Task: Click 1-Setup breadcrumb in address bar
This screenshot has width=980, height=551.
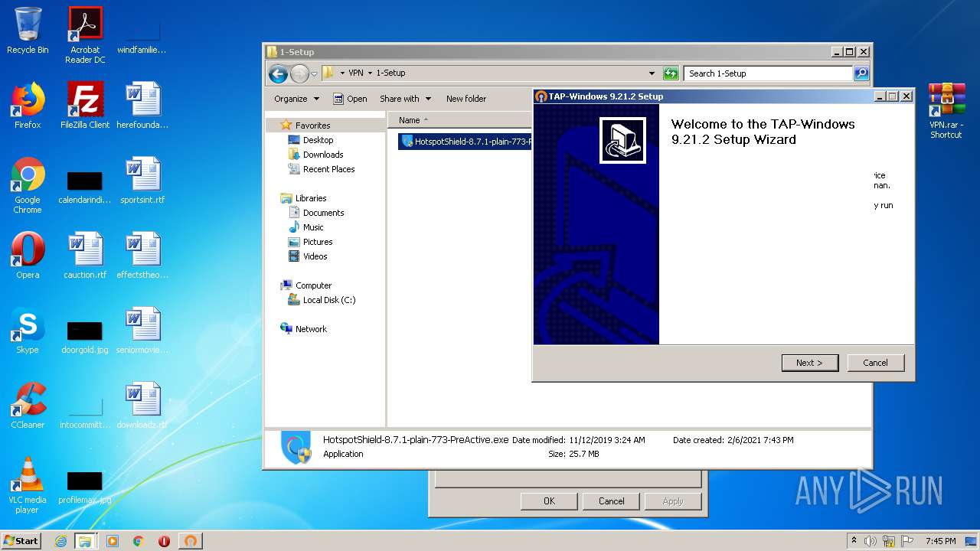Action: tap(390, 73)
